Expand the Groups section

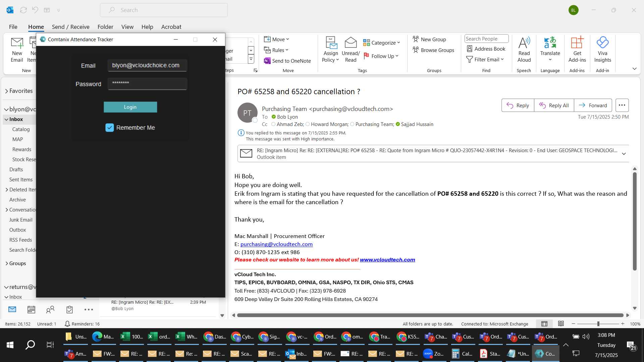tap(7, 263)
